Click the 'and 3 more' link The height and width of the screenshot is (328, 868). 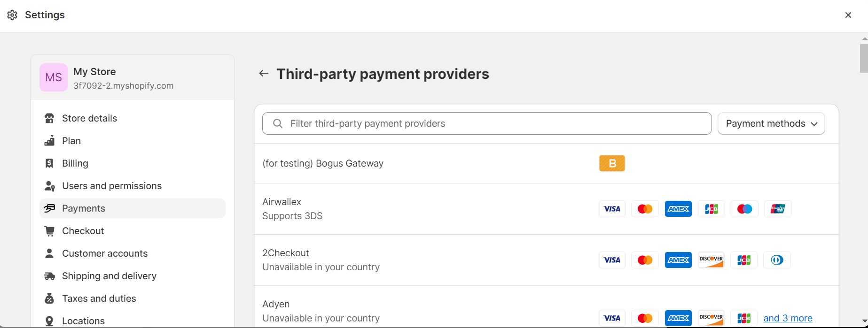coord(788,318)
